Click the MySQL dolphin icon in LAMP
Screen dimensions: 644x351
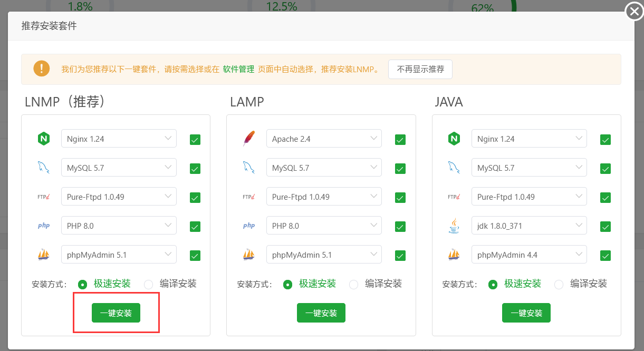(x=248, y=168)
